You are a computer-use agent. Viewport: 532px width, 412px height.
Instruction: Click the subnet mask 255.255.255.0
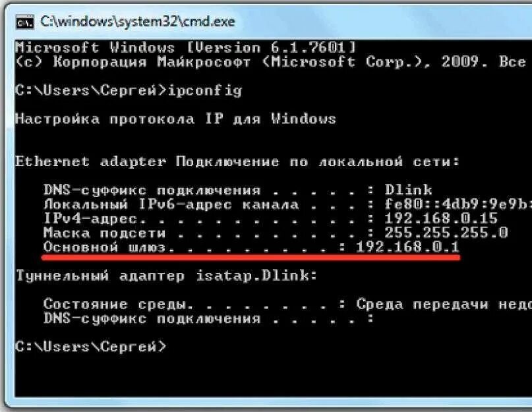tap(446, 233)
